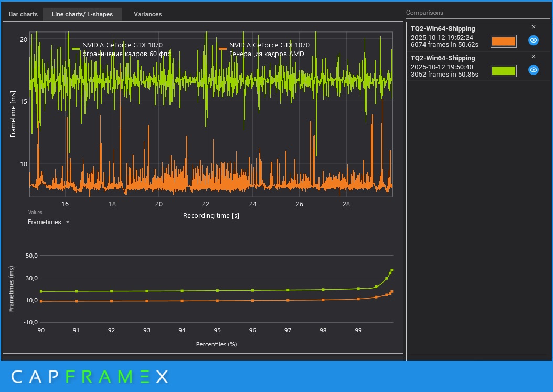Click the '2025-10-12 19:50:40' timestamp
Screen dimensions: 553x392
442,67
